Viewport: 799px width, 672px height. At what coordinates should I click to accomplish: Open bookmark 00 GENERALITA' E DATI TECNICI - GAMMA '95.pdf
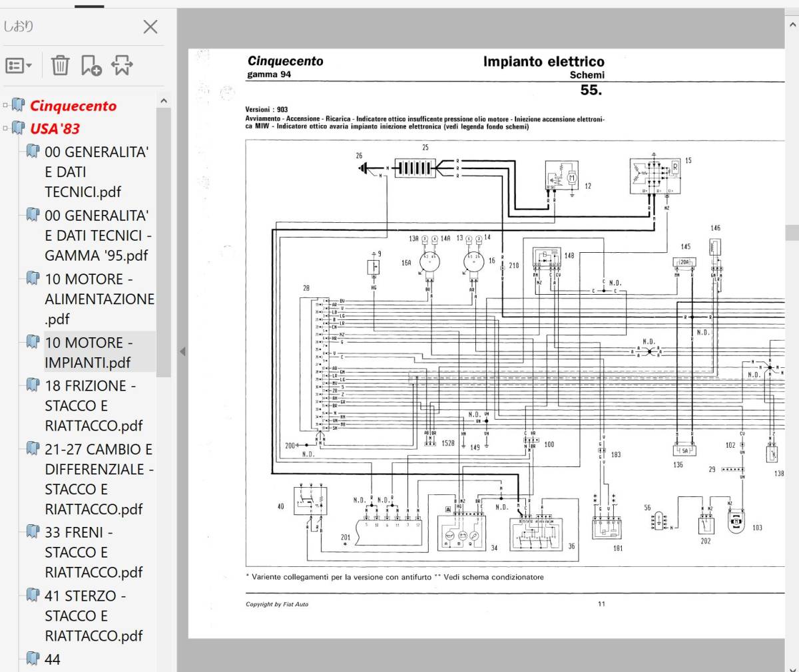click(x=99, y=236)
